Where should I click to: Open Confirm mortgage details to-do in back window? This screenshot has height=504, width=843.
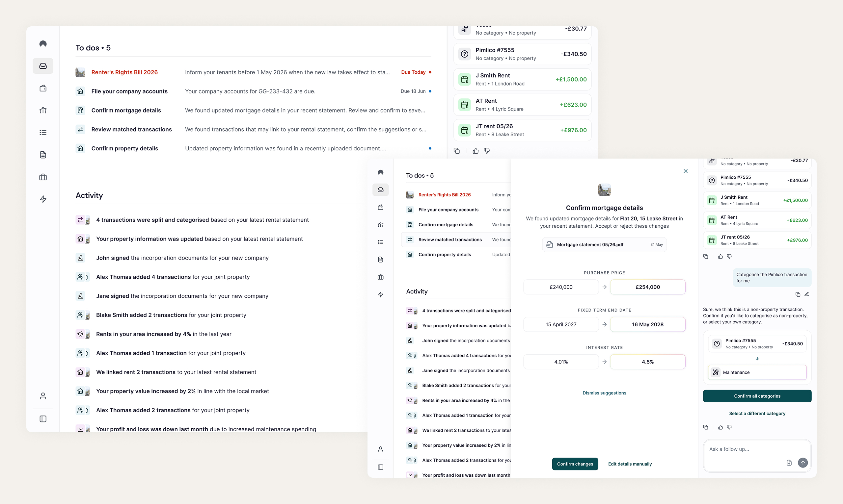[253, 111]
